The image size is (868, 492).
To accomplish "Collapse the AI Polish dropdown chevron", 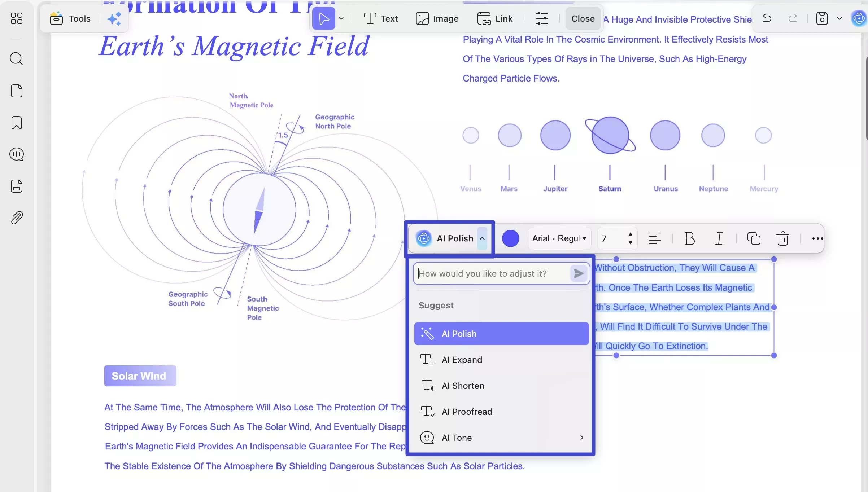I will pos(482,238).
